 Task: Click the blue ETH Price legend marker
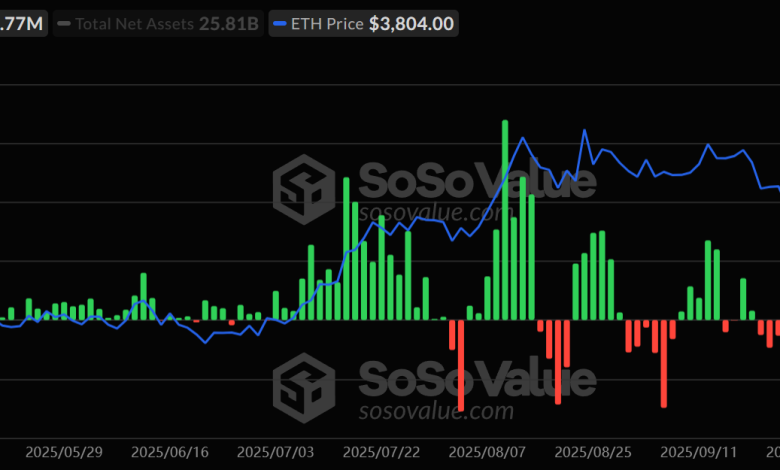tap(282, 23)
